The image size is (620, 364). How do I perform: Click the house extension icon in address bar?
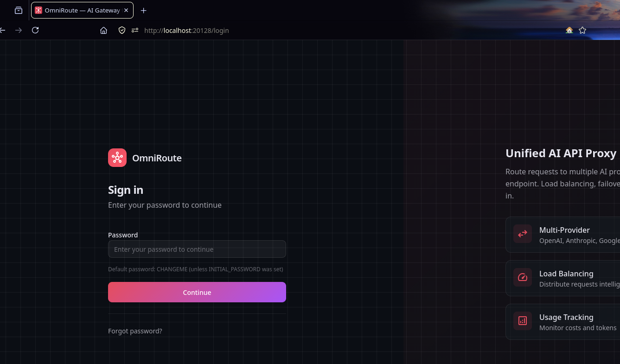tap(569, 30)
